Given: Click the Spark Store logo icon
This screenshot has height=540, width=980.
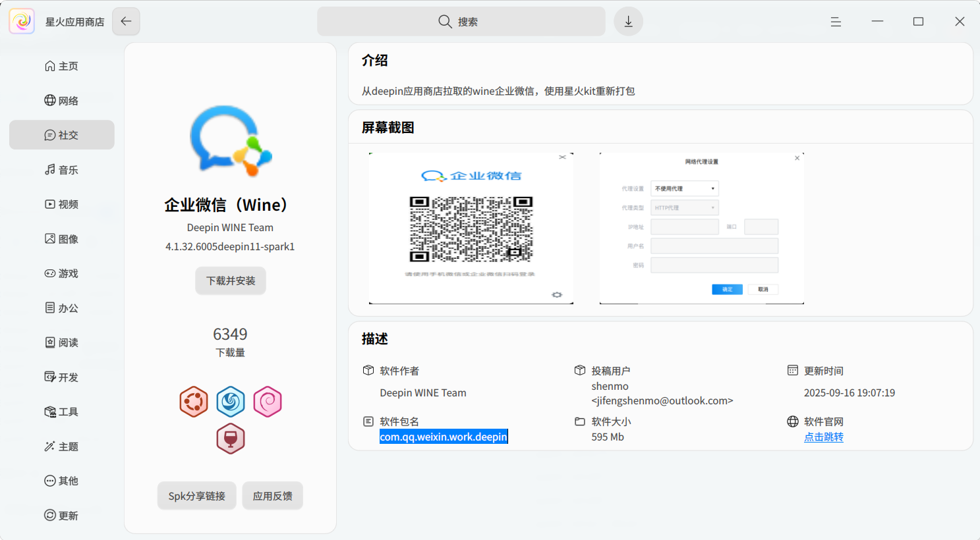Looking at the screenshot, I should coord(22,21).
